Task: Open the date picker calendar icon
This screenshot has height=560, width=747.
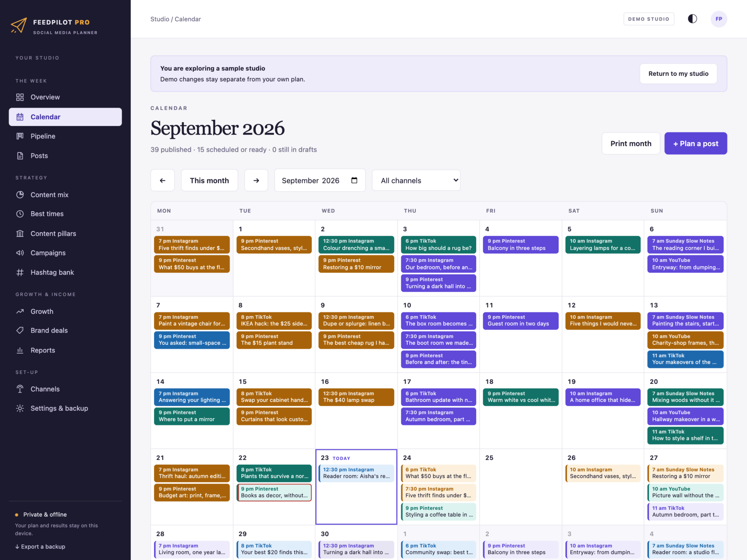Action: coord(354,180)
